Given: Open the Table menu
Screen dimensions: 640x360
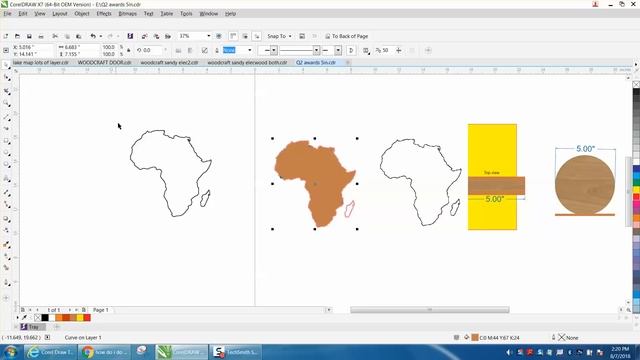Looking at the screenshot, I should pyautogui.click(x=167, y=13).
